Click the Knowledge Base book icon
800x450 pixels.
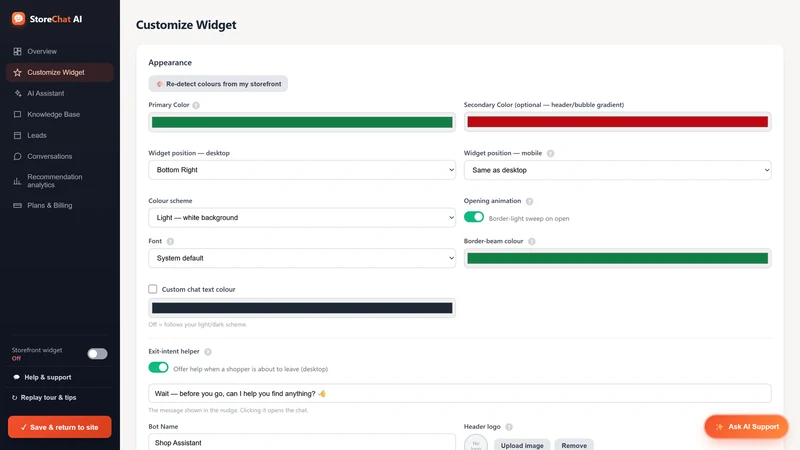click(17, 114)
